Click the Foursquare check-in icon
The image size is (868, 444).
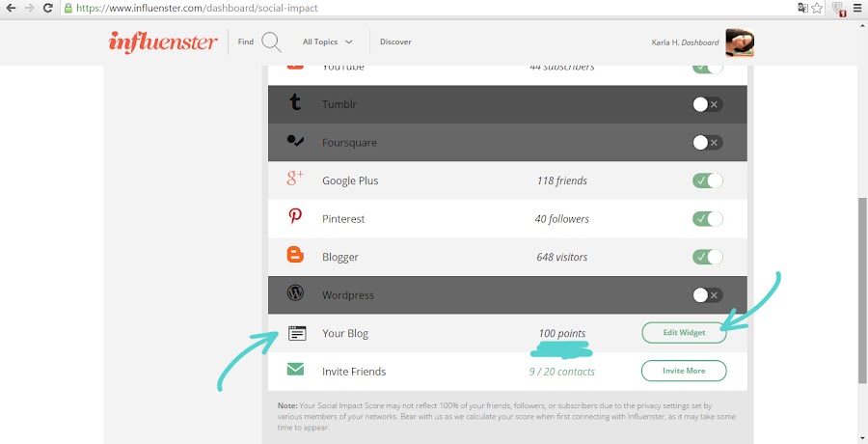click(x=295, y=141)
